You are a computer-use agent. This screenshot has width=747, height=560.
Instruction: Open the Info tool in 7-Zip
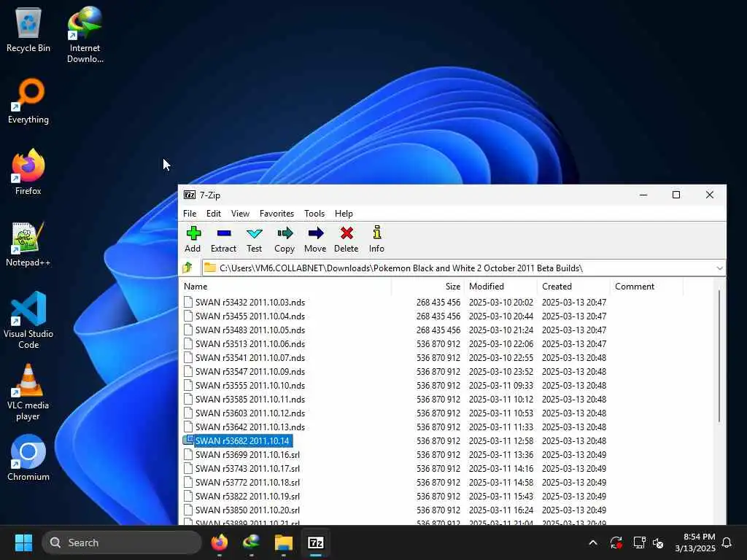click(x=376, y=239)
